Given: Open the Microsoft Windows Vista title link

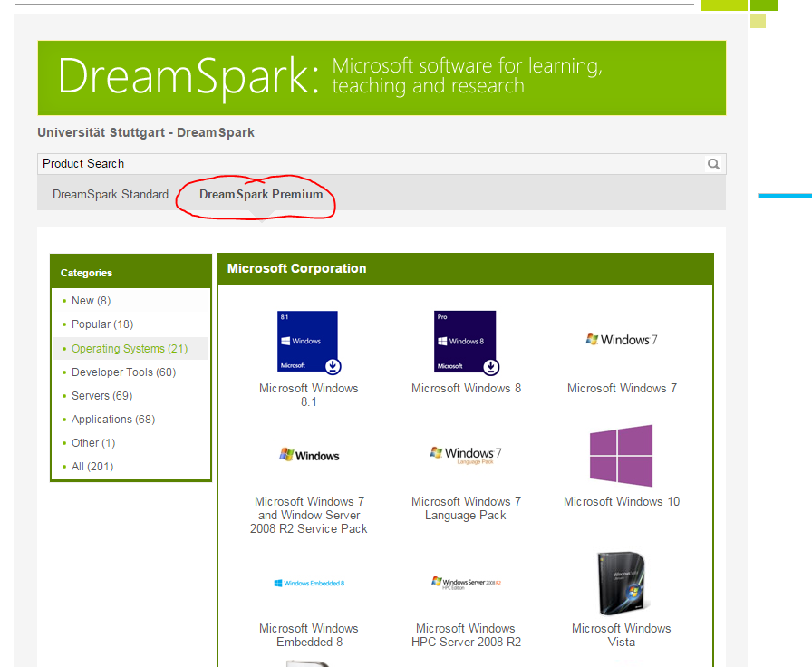Looking at the screenshot, I should tap(622, 635).
